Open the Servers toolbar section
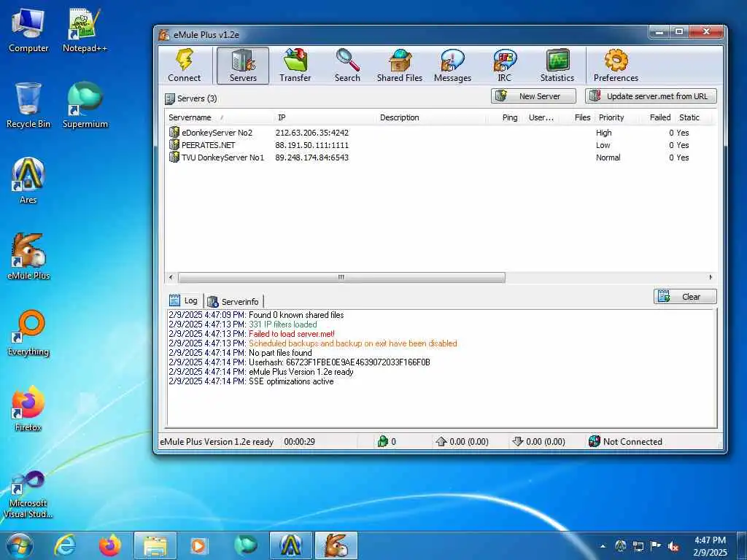The height and width of the screenshot is (560, 747). point(243,66)
